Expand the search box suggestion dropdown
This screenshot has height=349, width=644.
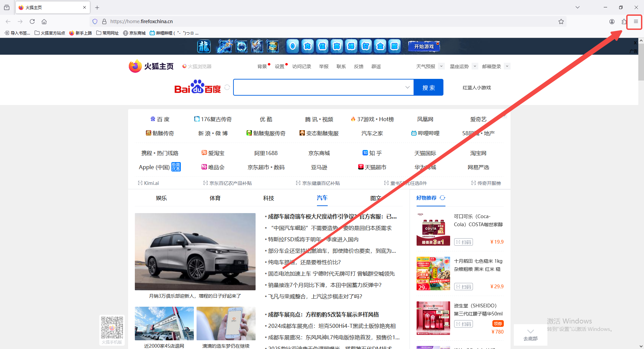[408, 87]
